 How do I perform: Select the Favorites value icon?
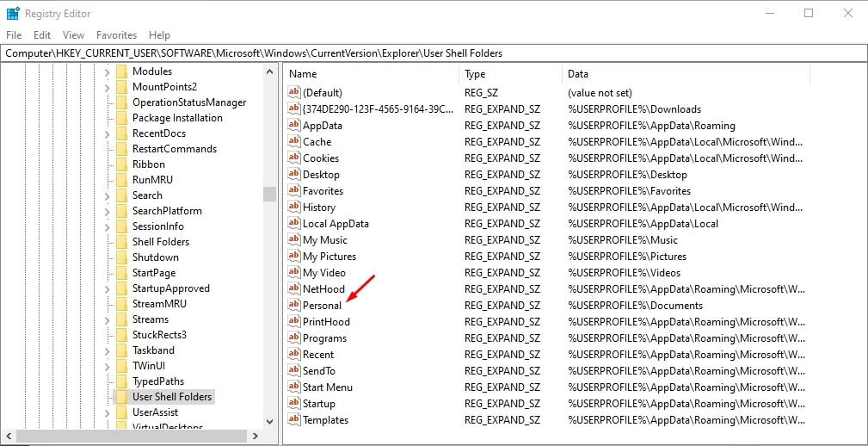coord(294,190)
